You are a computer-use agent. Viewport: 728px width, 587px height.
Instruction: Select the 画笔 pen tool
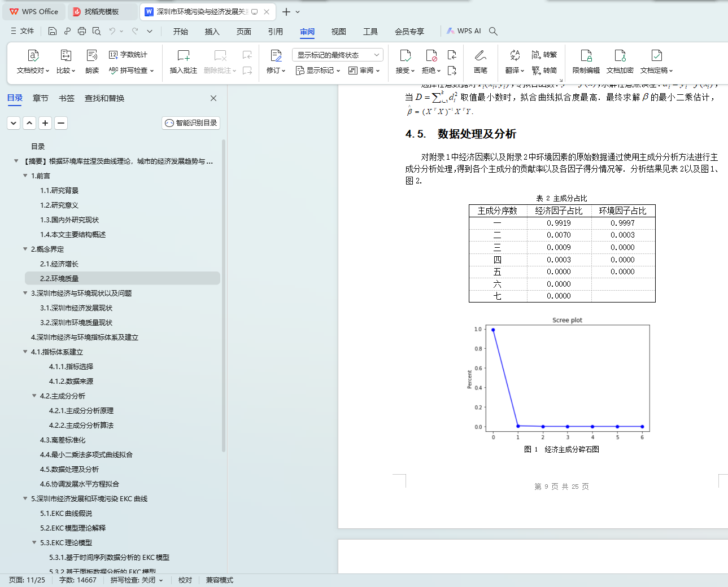click(481, 62)
